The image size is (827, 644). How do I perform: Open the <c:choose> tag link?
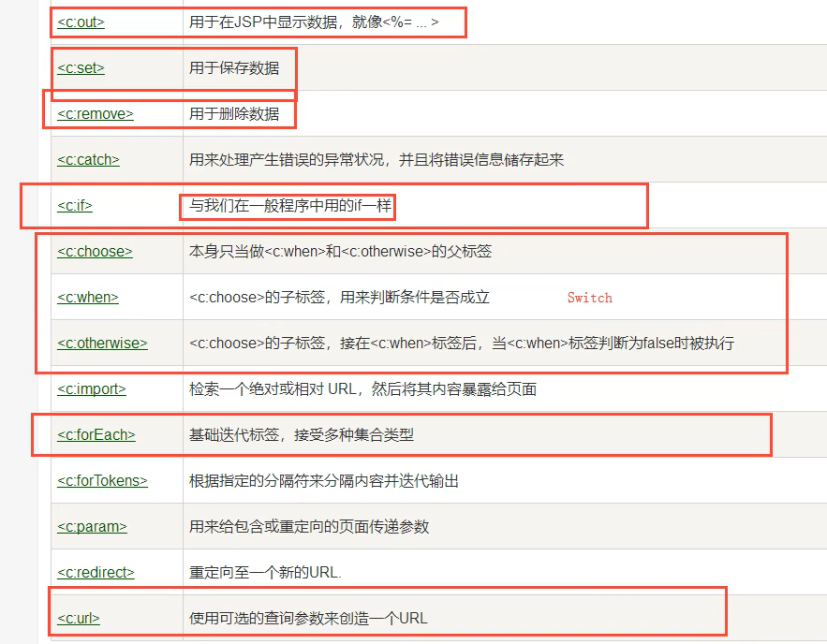pos(95,252)
